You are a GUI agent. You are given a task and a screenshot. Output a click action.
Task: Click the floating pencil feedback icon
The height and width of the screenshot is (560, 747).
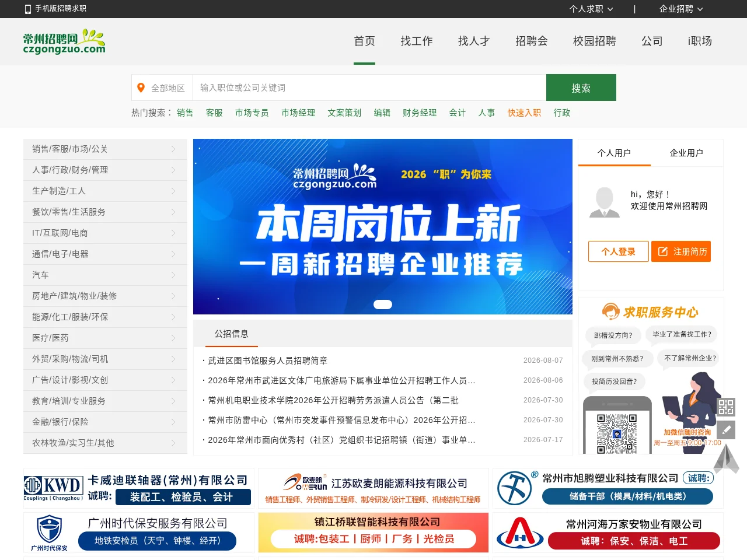[x=726, y=430]
